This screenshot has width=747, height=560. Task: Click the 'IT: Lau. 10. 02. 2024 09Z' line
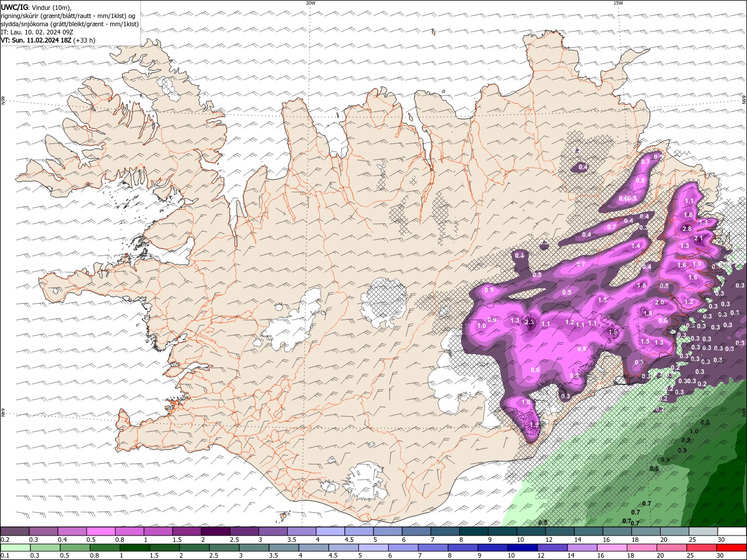coord(37,32)
